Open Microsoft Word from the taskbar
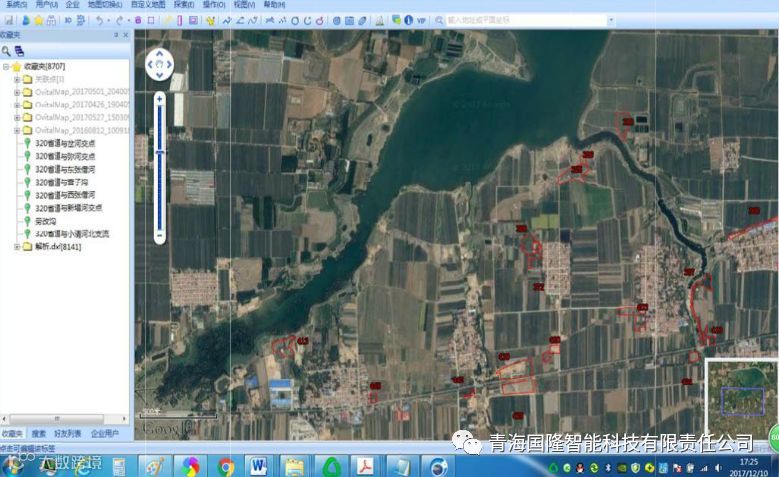Screen dimensions: 779x477 258,467
